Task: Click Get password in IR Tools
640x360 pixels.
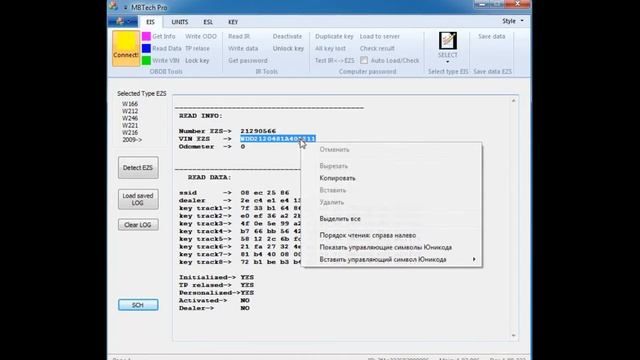Action: [248, 60]
